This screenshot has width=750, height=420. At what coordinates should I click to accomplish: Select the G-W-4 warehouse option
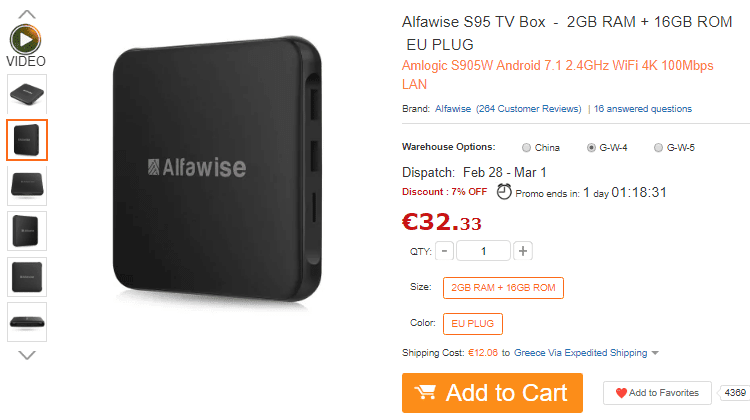[x=591, y=147]
